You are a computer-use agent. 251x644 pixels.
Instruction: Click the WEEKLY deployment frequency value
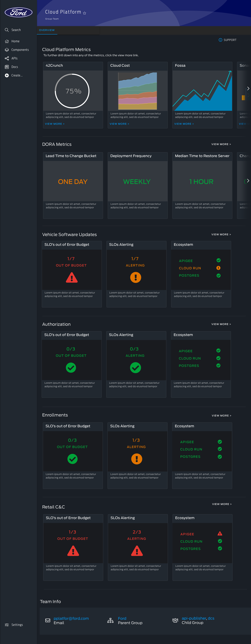click(x=137, y=182)
